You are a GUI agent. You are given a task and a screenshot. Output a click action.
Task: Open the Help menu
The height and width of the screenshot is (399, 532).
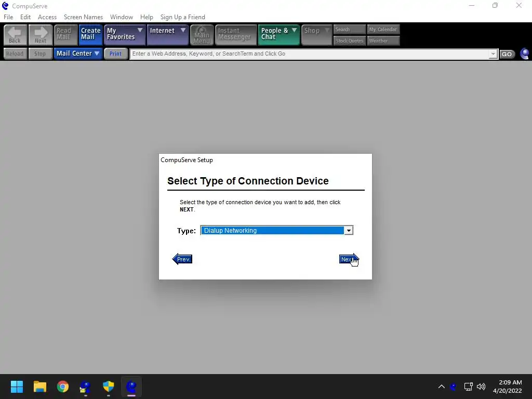(x=147, y=17)
